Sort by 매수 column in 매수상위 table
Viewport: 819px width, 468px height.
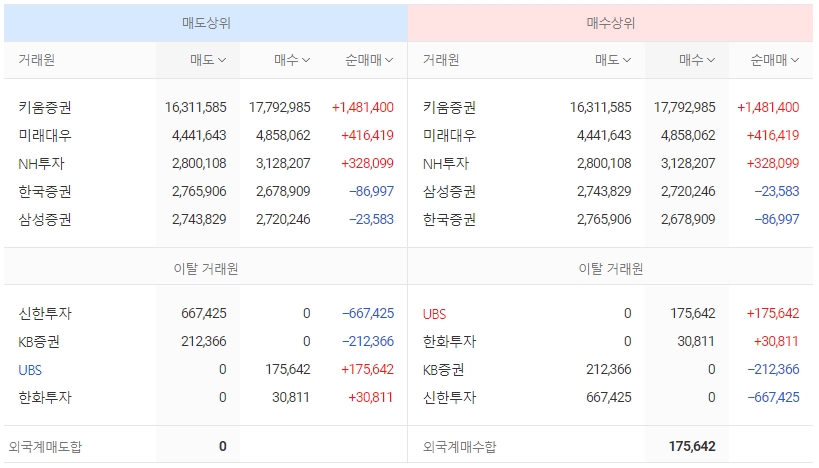[697, 60]
